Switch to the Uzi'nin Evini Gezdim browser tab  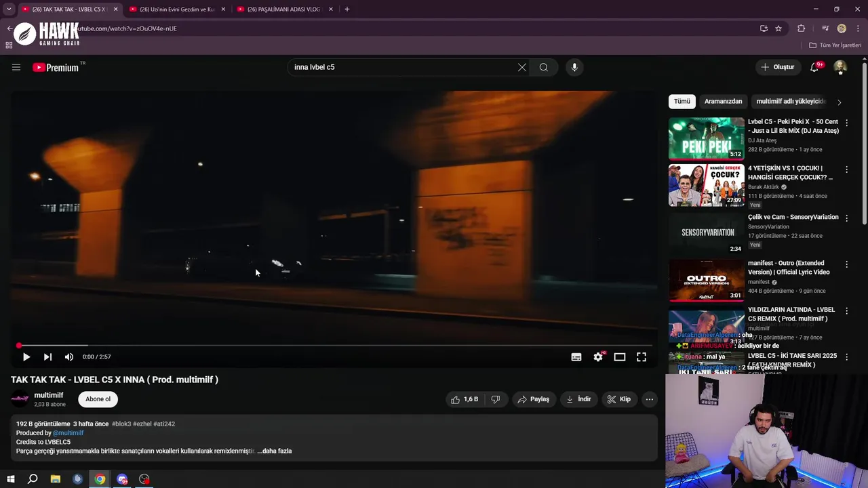click(177, 9)
